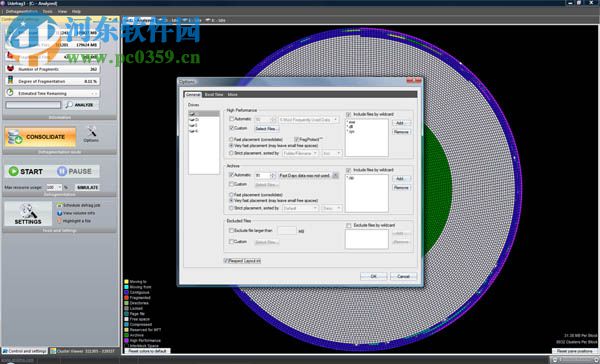Click the Pause button icon

click(62, 171)
